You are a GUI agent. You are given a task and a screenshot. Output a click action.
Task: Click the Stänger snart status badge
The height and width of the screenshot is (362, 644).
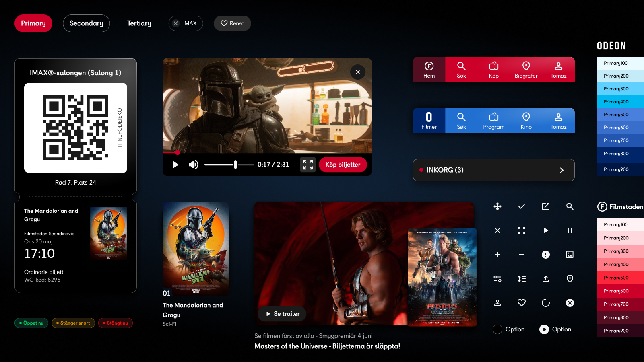(73, 323)
